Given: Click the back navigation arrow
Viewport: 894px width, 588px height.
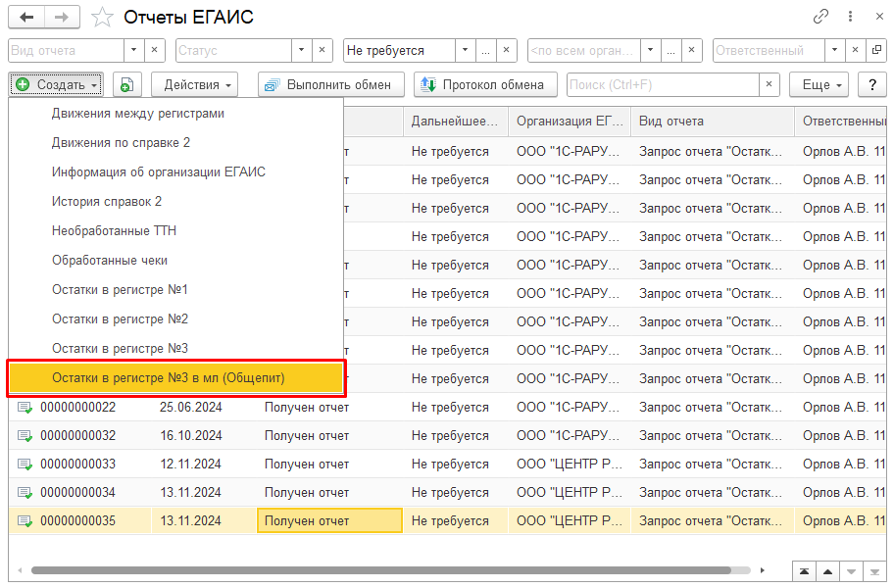Looking at the screenshot, I should 26,18.
